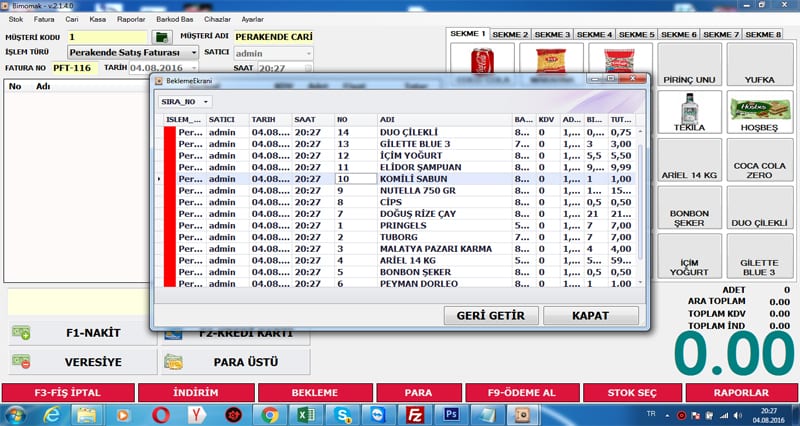800x426 pixels.
Task: Launch Photoshop from the taskbar
Action: coord(450,413)
